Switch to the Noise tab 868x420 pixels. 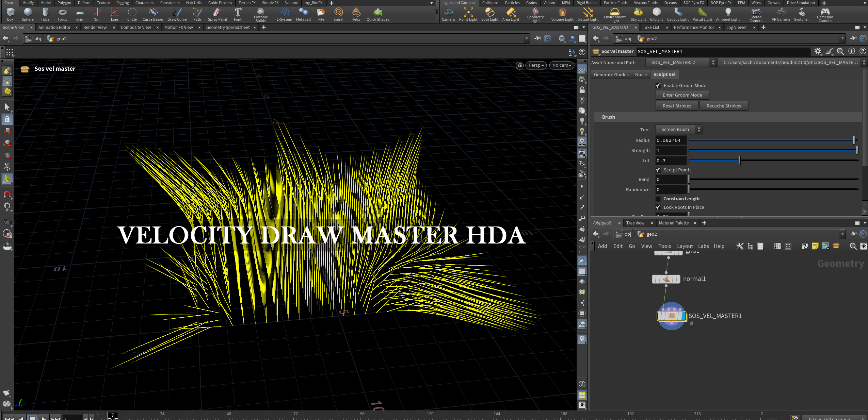point(641,75)
